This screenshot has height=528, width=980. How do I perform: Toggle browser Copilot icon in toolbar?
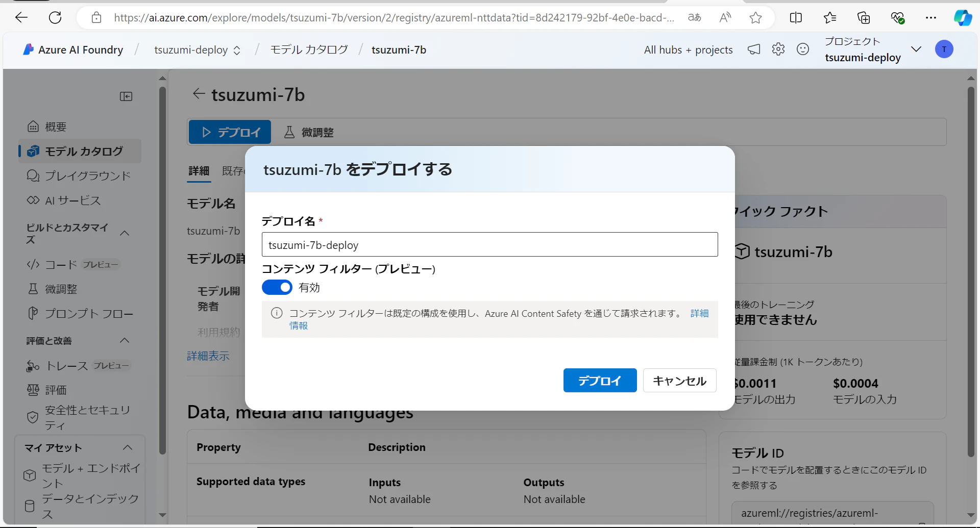(963, 17)
